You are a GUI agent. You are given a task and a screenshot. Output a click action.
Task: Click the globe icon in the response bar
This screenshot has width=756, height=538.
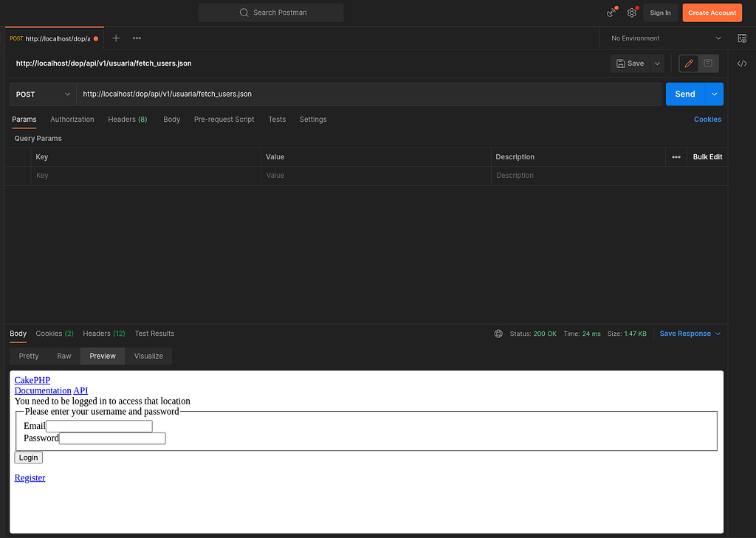click(x=498, y=334)
